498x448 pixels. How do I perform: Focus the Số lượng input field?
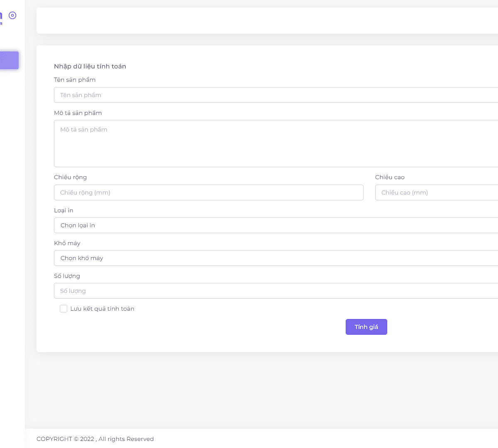[276, 291]
